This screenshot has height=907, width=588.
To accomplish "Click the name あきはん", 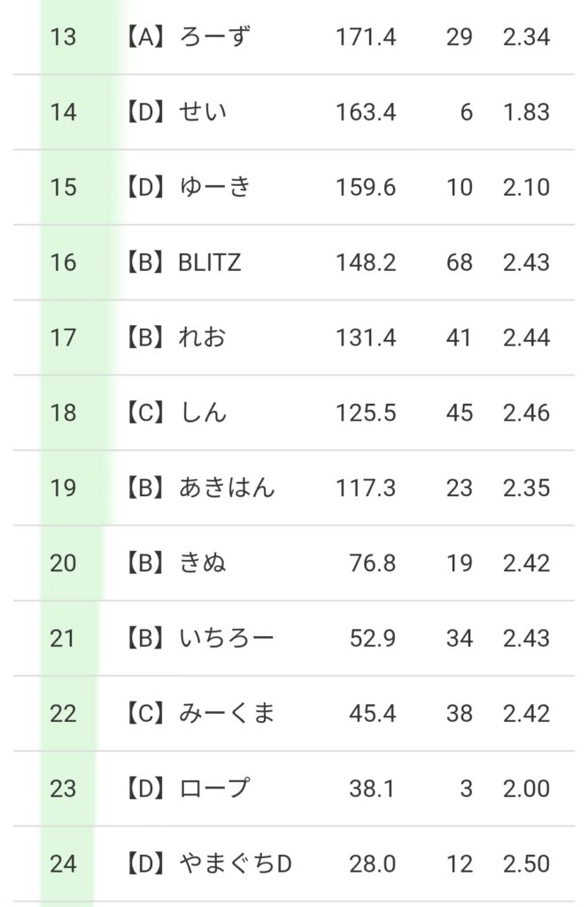I will pos(227,488).
